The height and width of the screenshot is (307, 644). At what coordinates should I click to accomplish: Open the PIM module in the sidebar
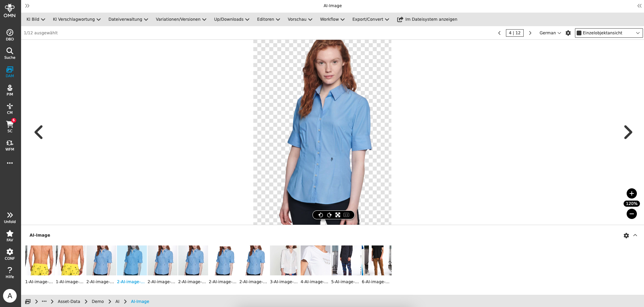(x=10, y=90)
